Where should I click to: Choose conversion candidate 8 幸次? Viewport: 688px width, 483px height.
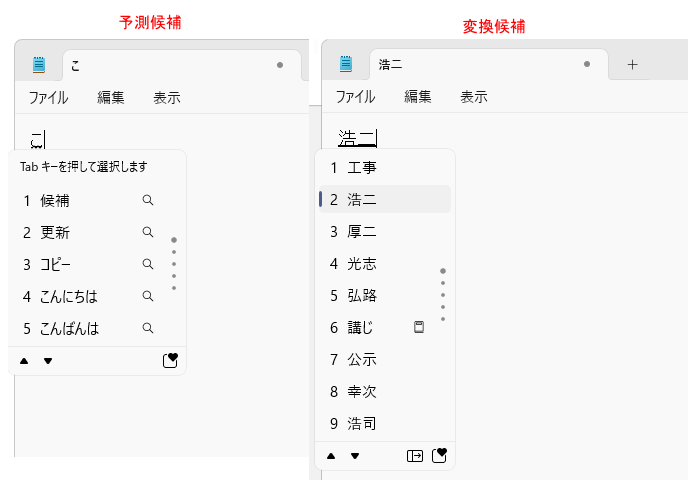coord(385,391)
